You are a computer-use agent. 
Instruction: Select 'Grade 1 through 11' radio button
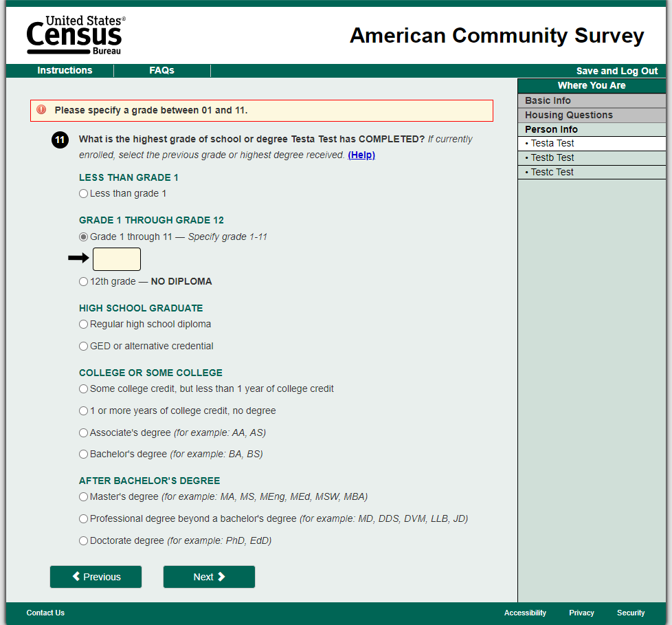84,237
